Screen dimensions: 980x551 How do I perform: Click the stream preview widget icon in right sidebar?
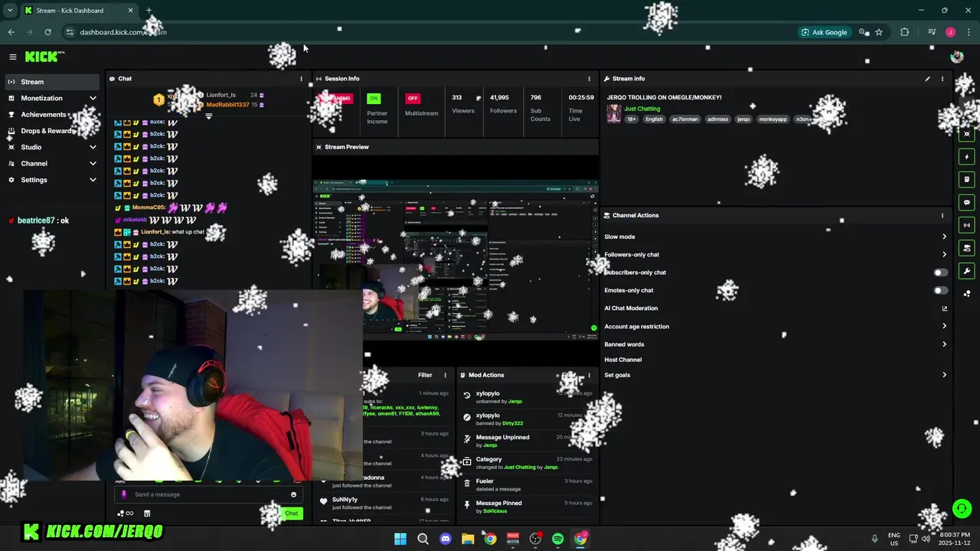[967, 134]
